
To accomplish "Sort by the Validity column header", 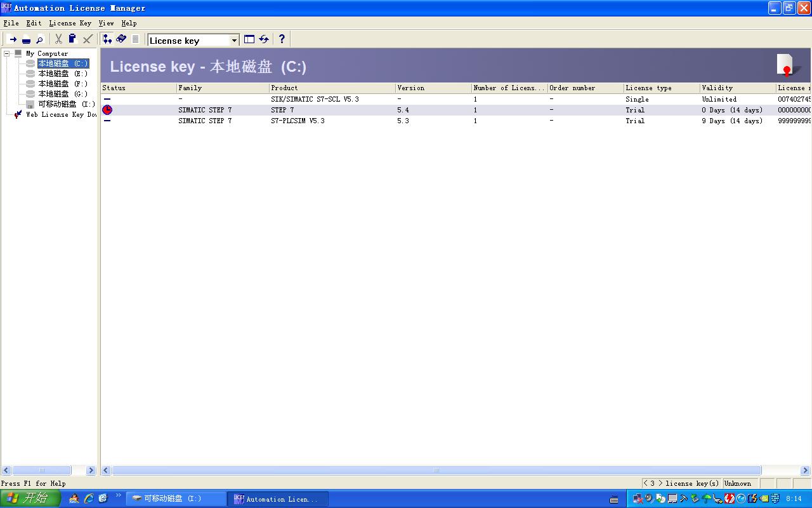I will click(738, 88).
